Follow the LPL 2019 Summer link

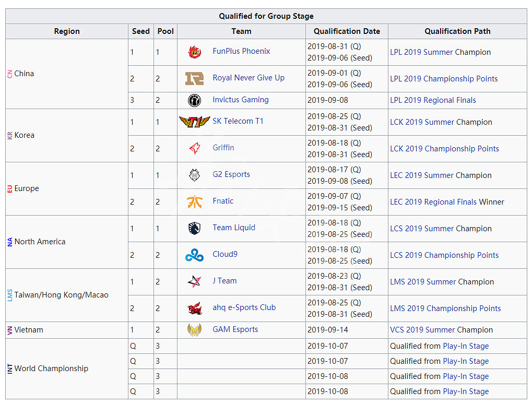pyautogui.click(x=421, y=52)
